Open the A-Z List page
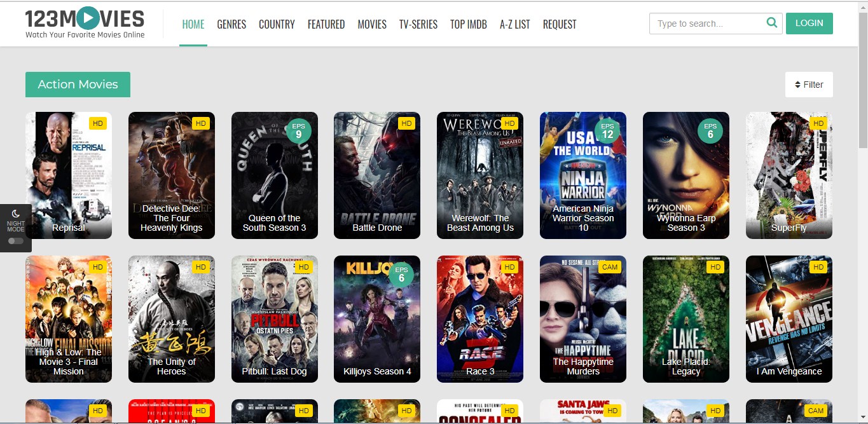Screen dimensions: 868x424 (515, 24)
